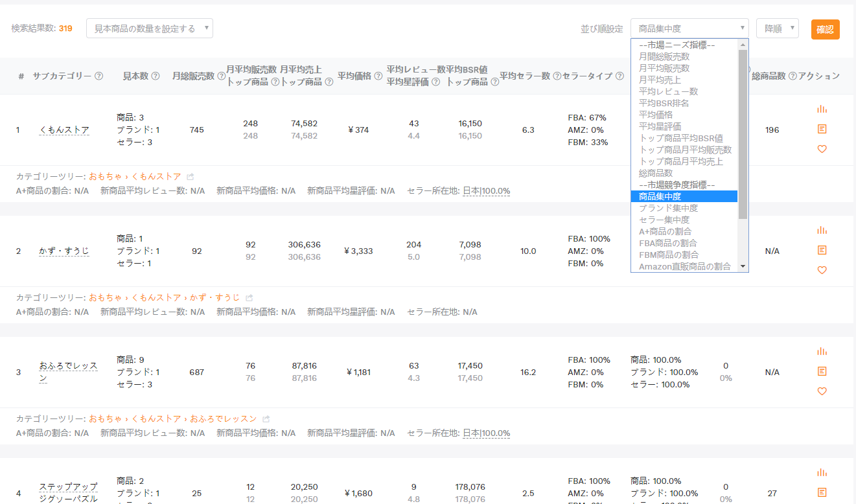Open external link icon after おふろでレッスン category tree
Screen dimensions: 856x504
pyautogui.click(x=266, y=418)
